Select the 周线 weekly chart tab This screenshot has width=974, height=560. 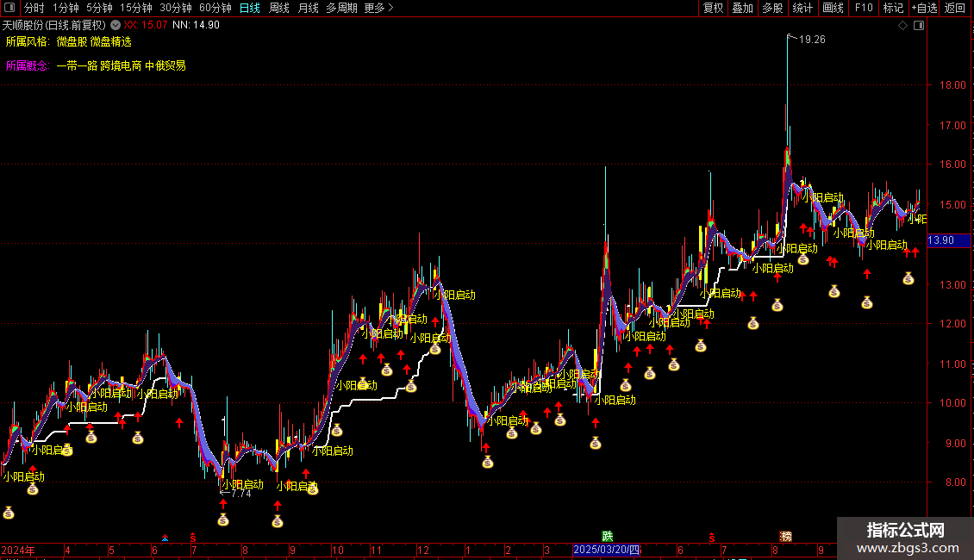coord(279,8)
